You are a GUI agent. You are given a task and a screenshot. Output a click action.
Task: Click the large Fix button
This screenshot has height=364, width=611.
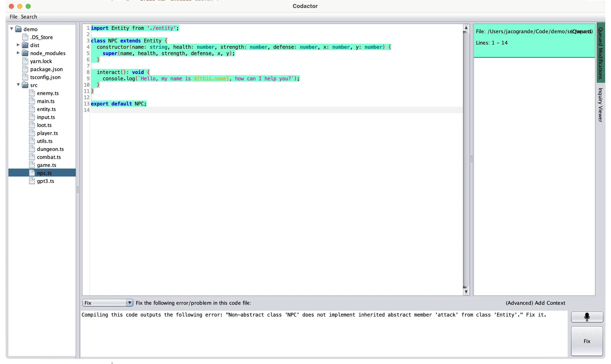tap(587, 341)
